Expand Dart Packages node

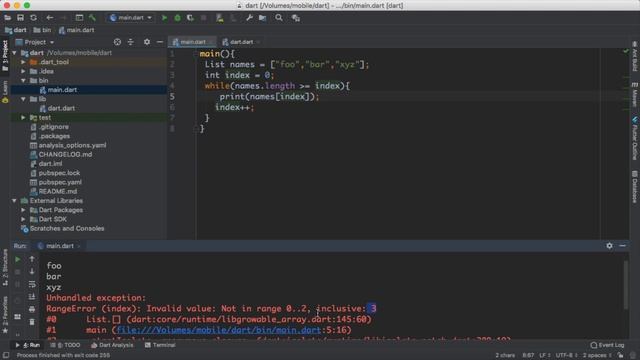coord(23,210)
